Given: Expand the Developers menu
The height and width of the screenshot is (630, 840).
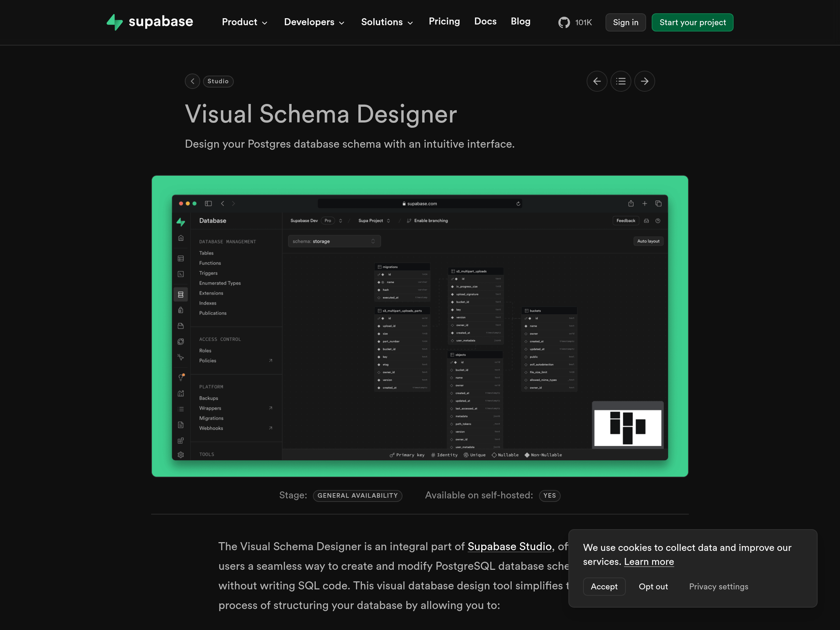Looking at the screenshot, I should coord(314,22).
